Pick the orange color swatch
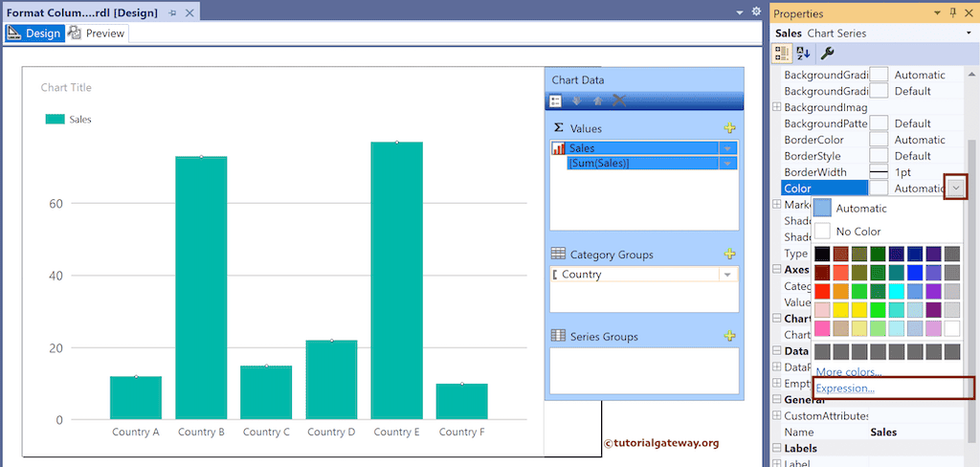This screenshot has height=467, width=980. click(840, 291)
